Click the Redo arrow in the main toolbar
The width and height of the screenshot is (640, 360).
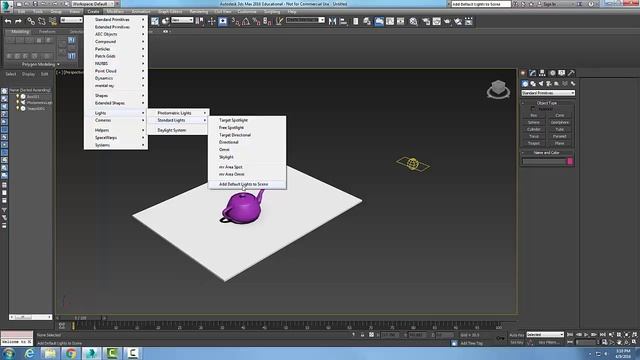tap(18, 21)
